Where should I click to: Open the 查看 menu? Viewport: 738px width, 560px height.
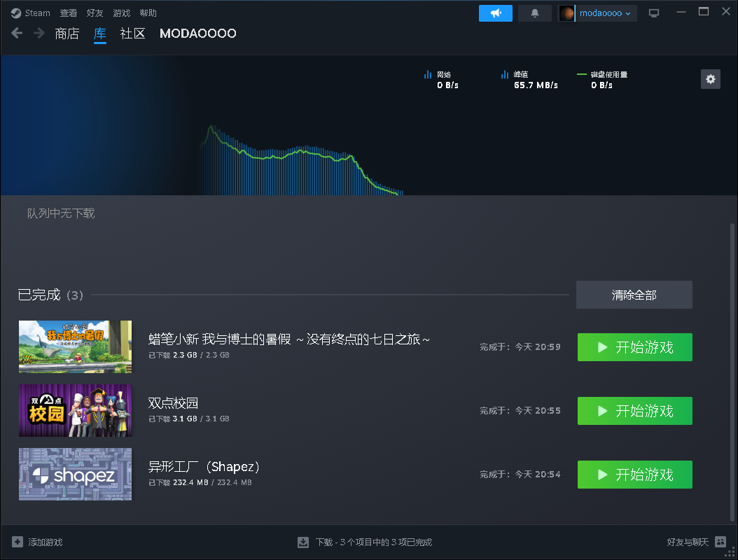(x=68, y=13)
